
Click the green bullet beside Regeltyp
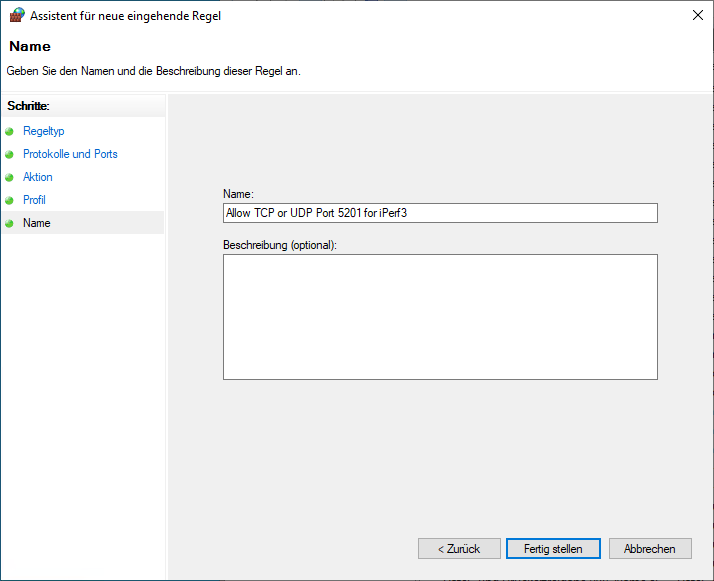click(10, 132)
